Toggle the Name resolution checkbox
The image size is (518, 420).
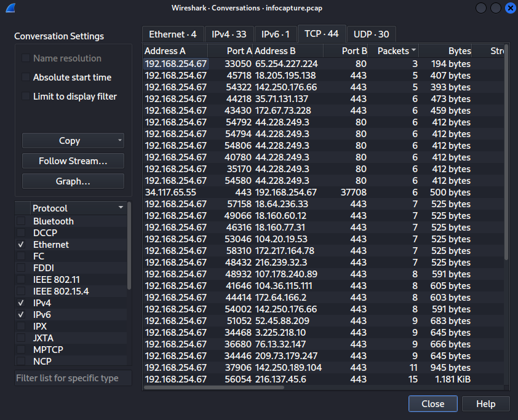pyautogui.click(x=26, y=58)
